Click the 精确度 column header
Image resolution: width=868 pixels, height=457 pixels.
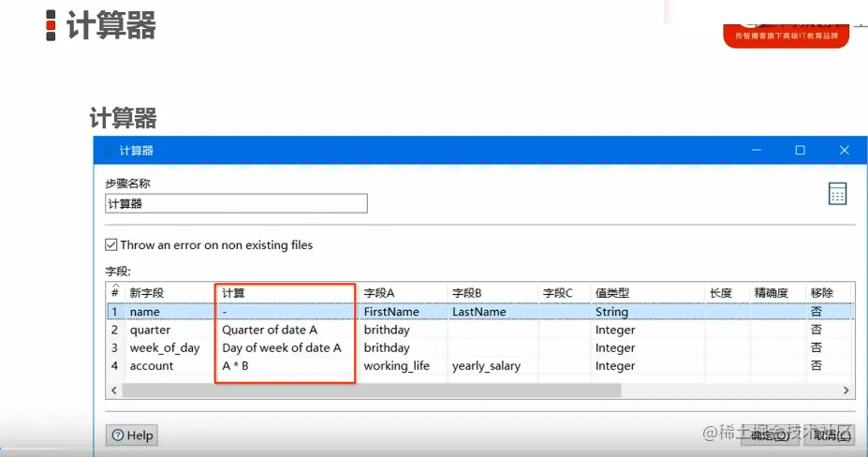click(772, 293)
